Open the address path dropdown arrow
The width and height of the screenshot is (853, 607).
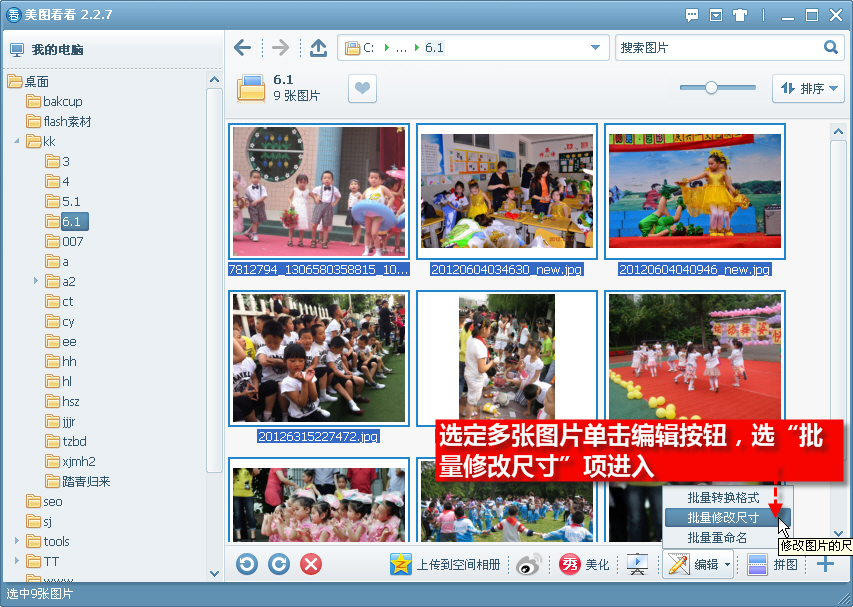coord(596,48)
